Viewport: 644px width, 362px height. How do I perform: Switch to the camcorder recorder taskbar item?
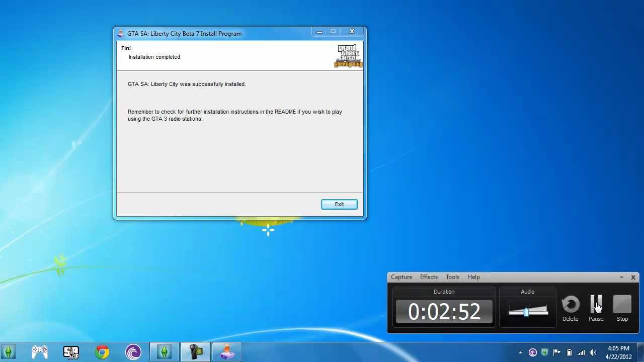(x=195, y=352)
